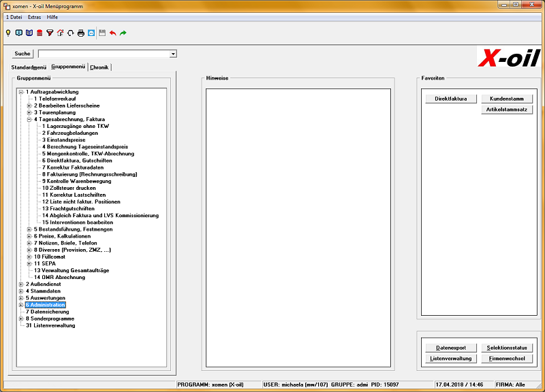
Task: Click the Suche button
Action: point(22,54)
